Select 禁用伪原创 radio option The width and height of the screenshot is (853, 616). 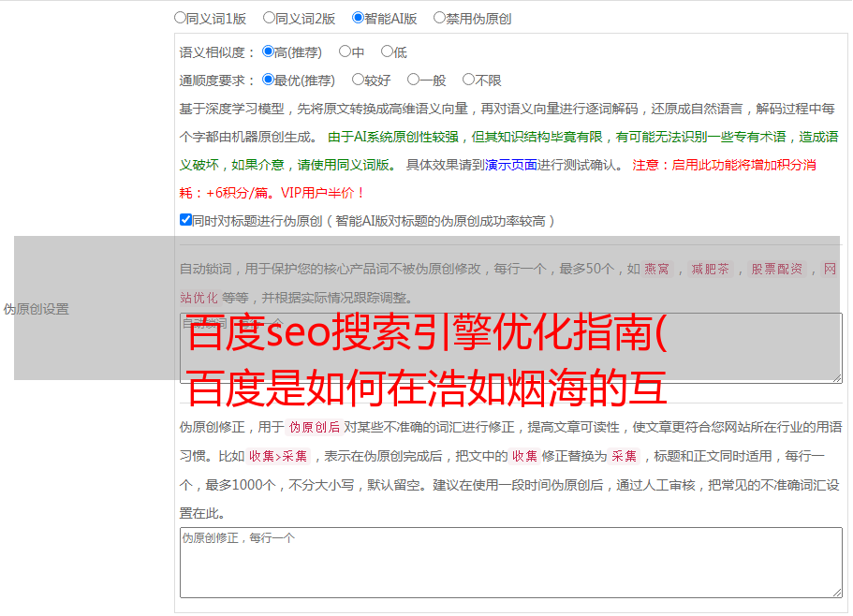pyautogui.click(x=439, y=18)
